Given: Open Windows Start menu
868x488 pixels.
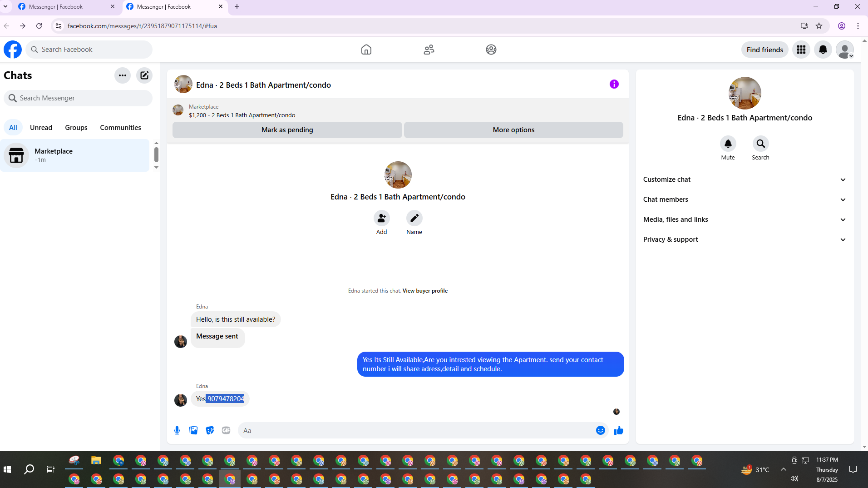Looking at the screenshot, I should [7, 469].
